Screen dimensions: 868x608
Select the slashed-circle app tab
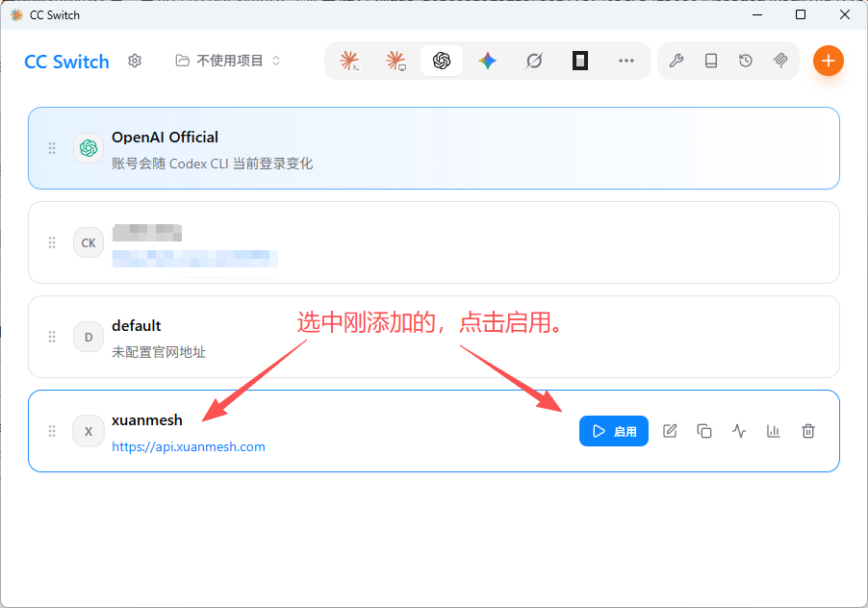coord(534,61)
